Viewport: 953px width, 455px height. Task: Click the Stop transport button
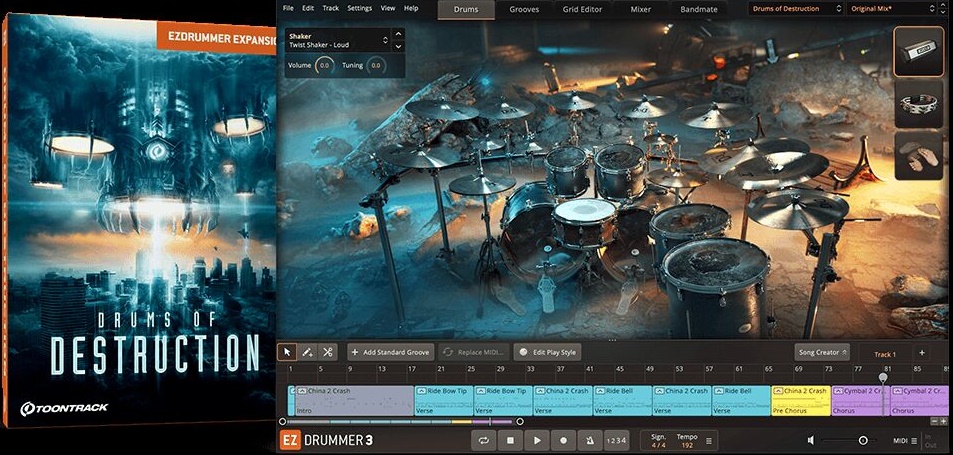tap(510, 440)
